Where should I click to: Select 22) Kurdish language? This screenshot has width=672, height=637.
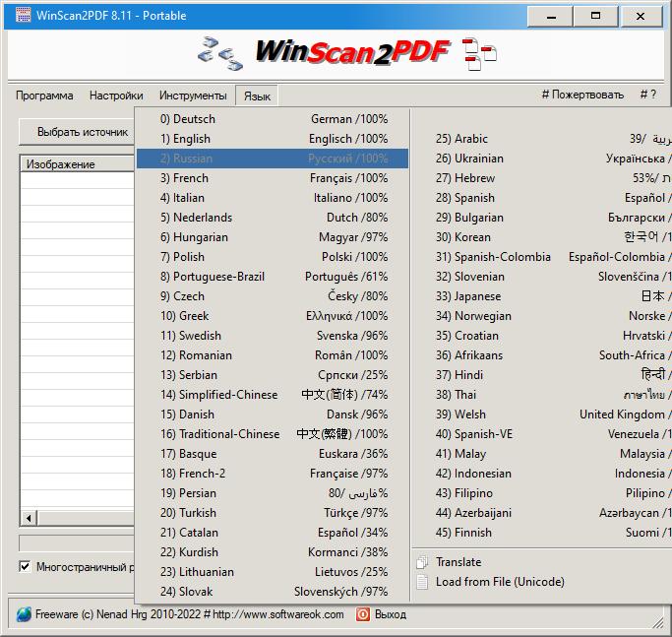(273, 552)
